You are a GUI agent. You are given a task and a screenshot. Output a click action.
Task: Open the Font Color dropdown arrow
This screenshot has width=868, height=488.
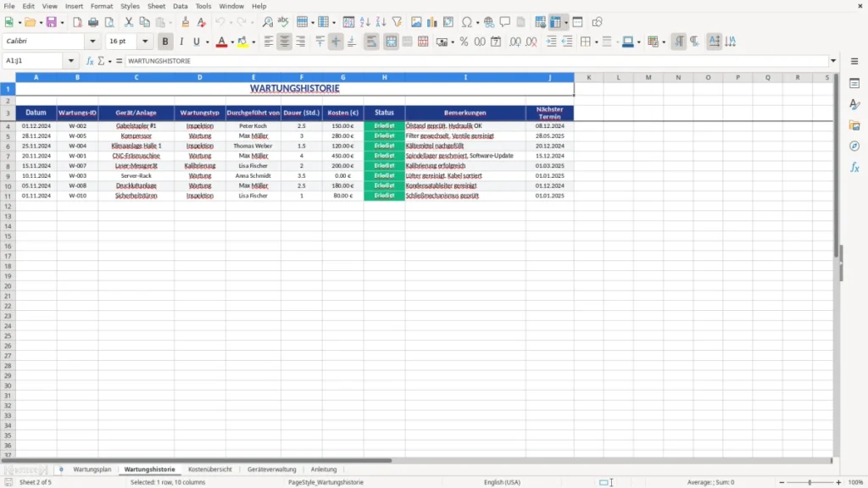point(232,42)
